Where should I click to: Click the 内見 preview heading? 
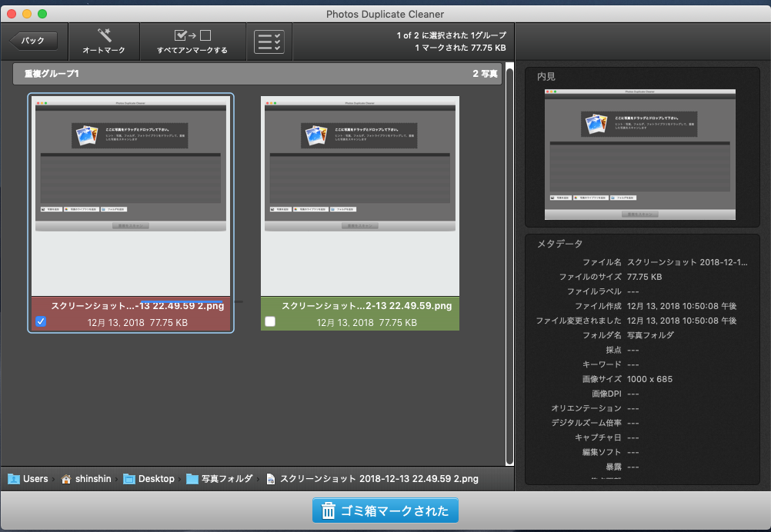click(546, 77)
